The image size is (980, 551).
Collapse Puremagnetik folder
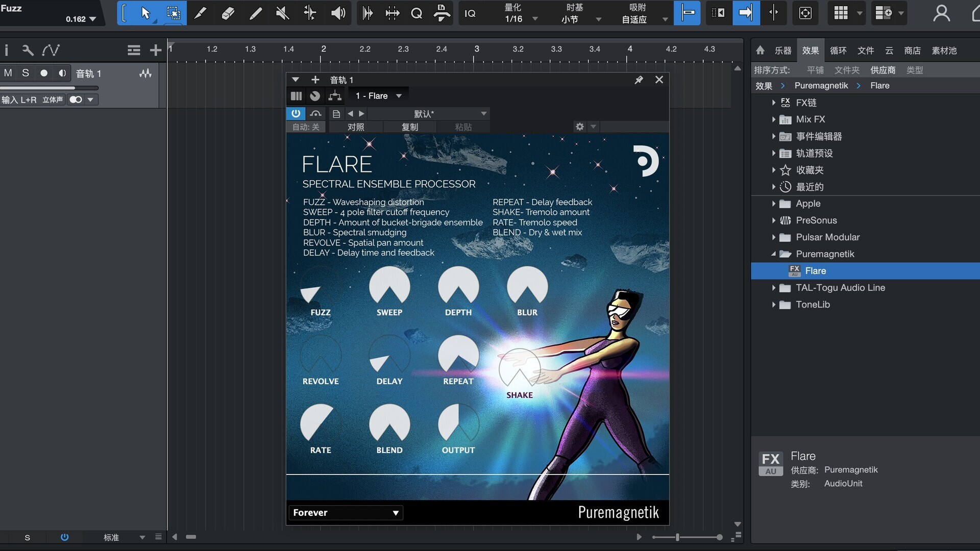click(773, 254)
